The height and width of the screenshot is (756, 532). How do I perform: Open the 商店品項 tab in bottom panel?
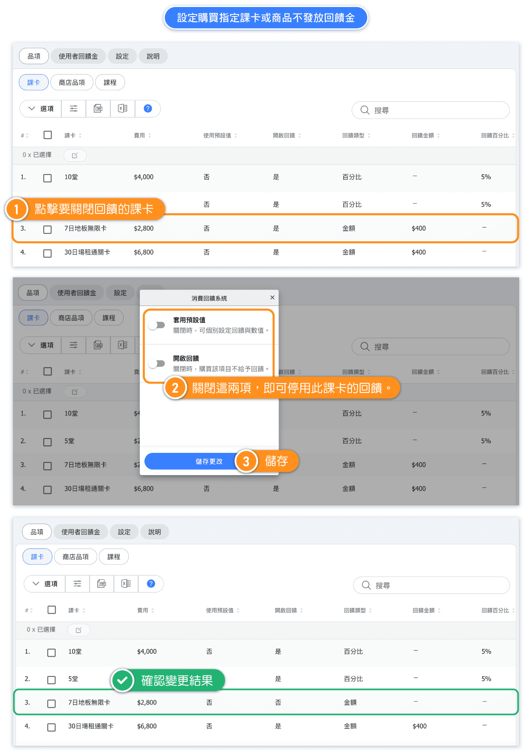tap(75, 557)
